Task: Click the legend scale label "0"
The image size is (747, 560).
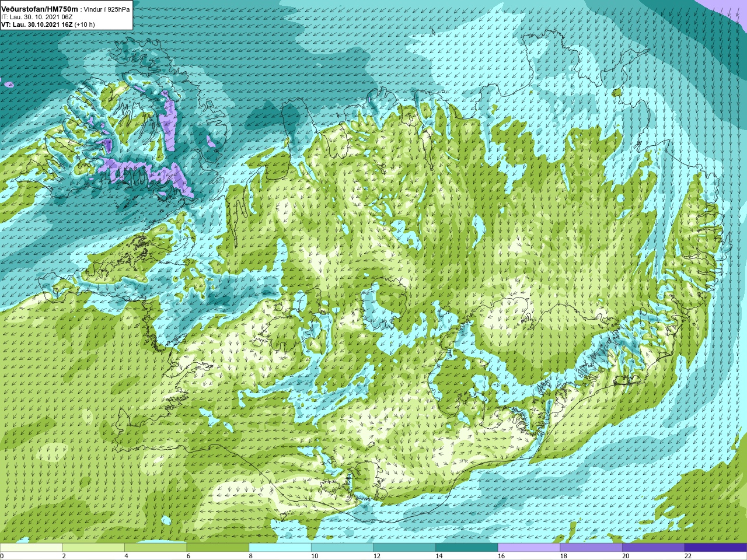Action: 2,556
